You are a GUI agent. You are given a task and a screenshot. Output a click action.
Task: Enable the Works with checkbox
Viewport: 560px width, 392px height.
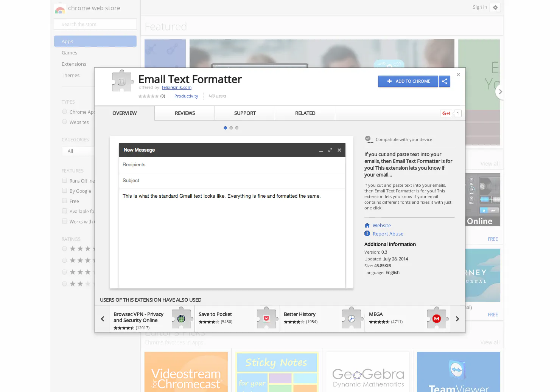click(x=64, y=221)
